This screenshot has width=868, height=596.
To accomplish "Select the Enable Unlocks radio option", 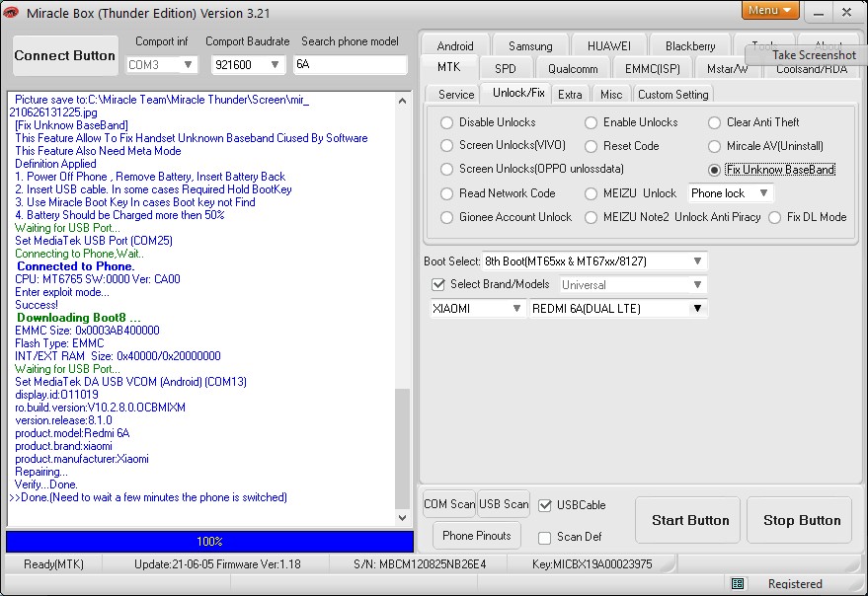I will pyautogui.click(x=592, y=122).
